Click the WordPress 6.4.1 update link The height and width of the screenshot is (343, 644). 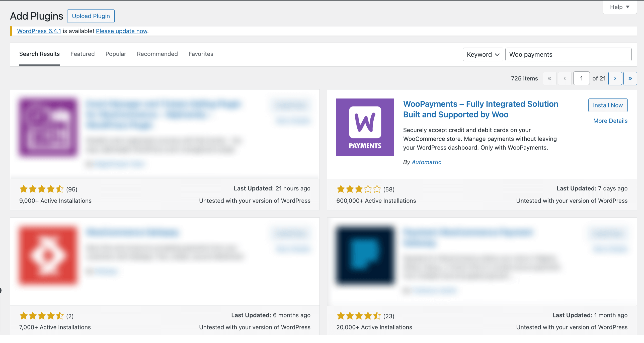38,31
